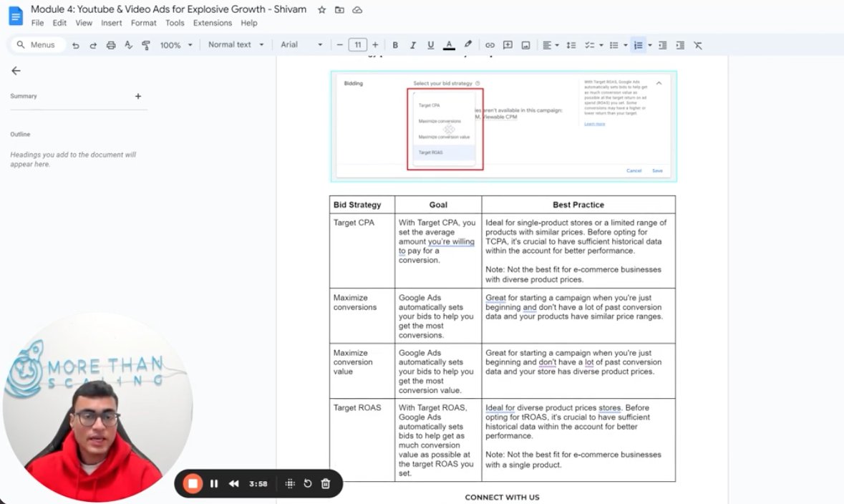Click the Best Practice table header

[578, 205]
